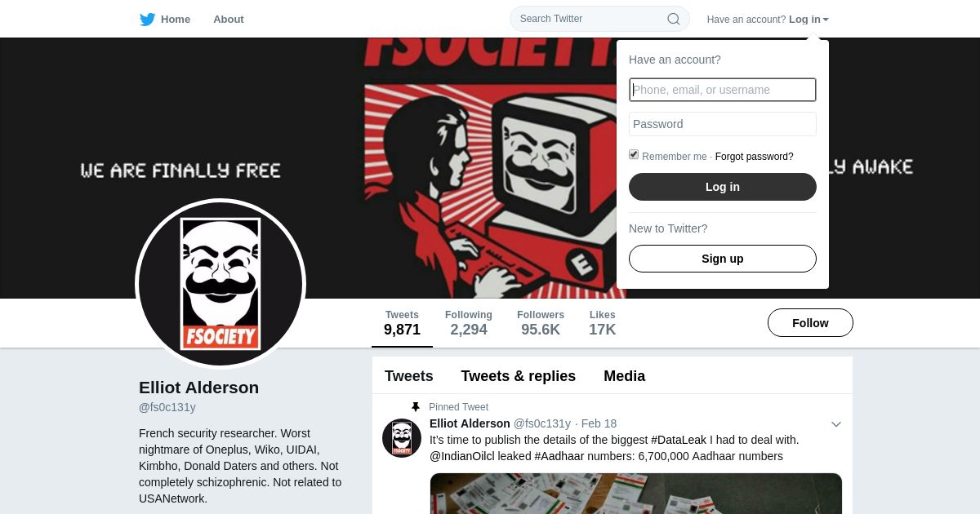Click the search magnifier icon
Viewport: 980px width, 514px height.
click(x=674, y=19)
